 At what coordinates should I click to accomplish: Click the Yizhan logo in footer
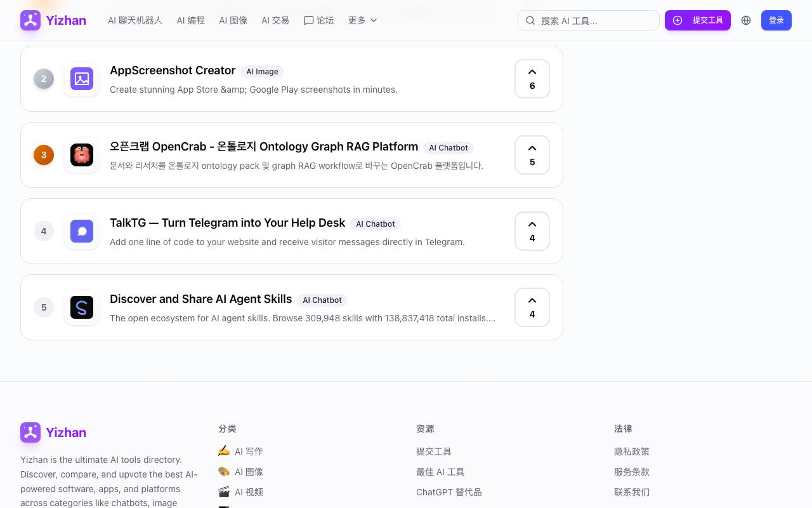coord(53,432)
